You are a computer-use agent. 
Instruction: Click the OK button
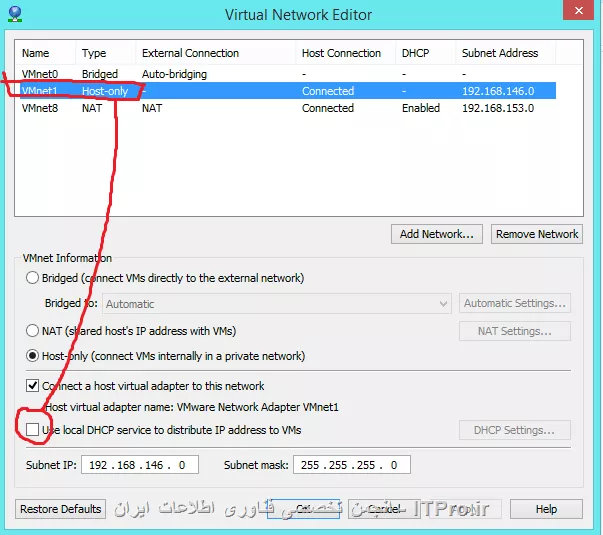coord(303,509)
